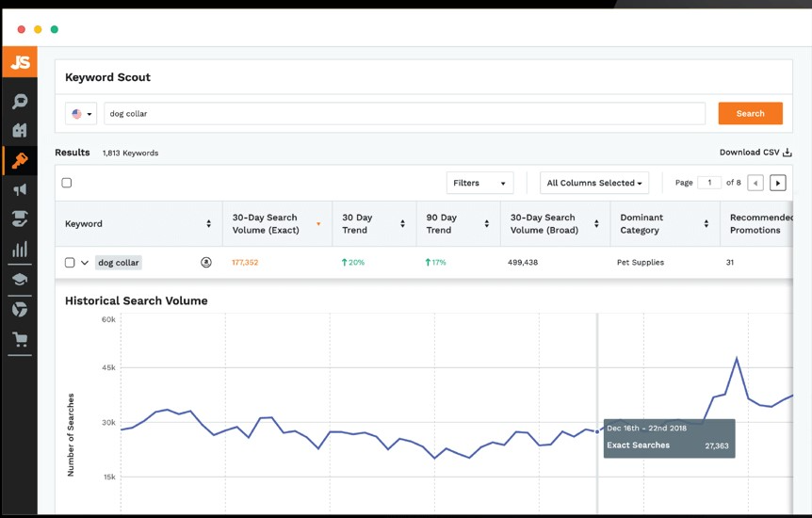Collapse the dog collar row chevron

(x=84, y=263)
